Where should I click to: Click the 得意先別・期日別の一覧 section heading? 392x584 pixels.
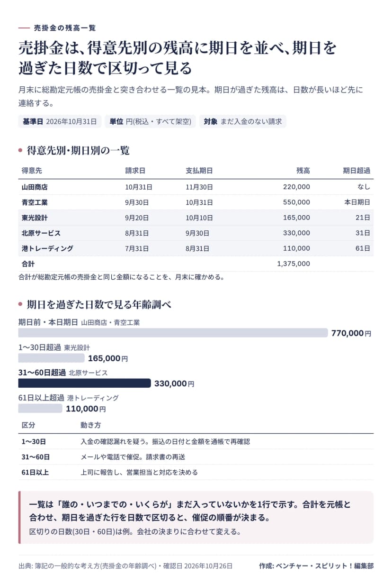[x=78, y=151]
